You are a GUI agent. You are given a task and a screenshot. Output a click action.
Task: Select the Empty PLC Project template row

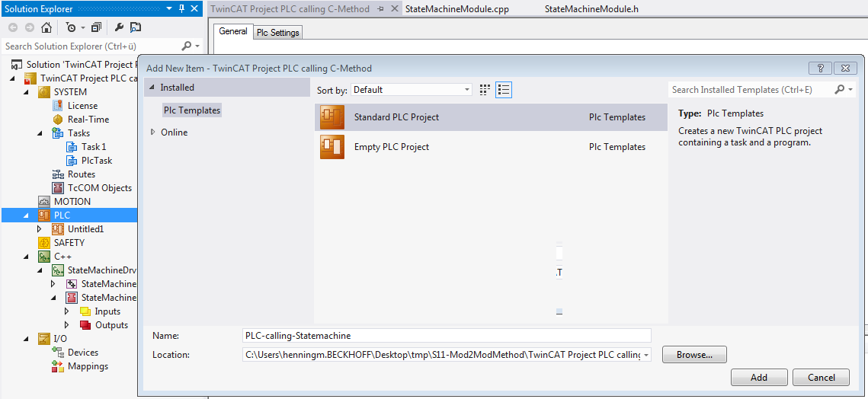coord(491,147)
